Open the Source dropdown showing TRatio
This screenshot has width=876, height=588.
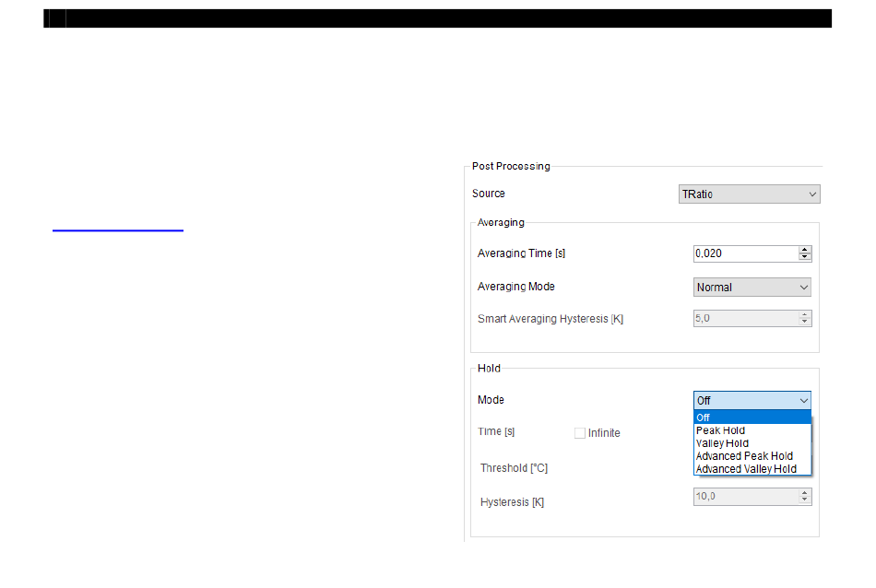tap(749, 194)
